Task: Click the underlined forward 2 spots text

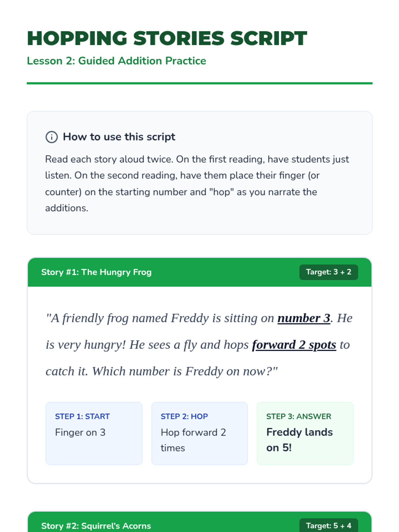Action: (294, 345)
